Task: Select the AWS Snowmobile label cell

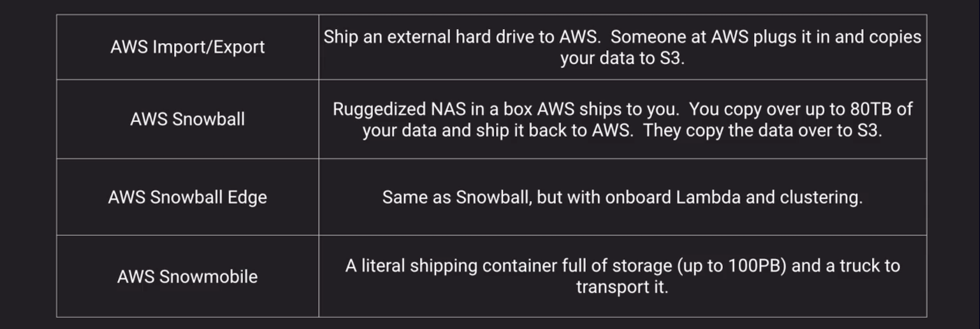Action: coord(187,276)
